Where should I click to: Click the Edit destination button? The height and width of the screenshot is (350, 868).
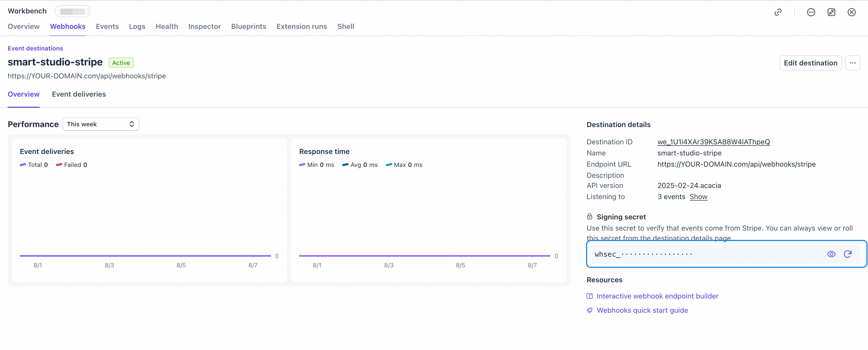[x=810, y=63]
